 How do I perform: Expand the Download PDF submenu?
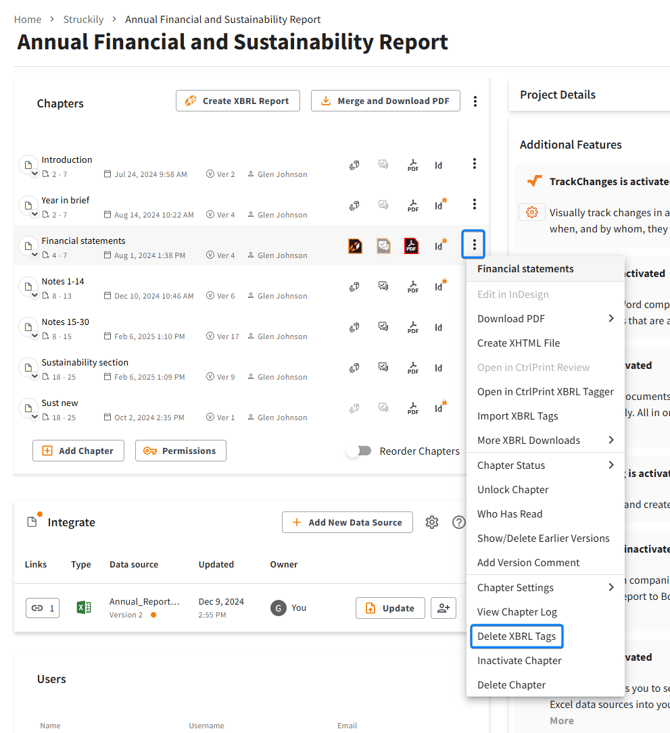[545, 319]
